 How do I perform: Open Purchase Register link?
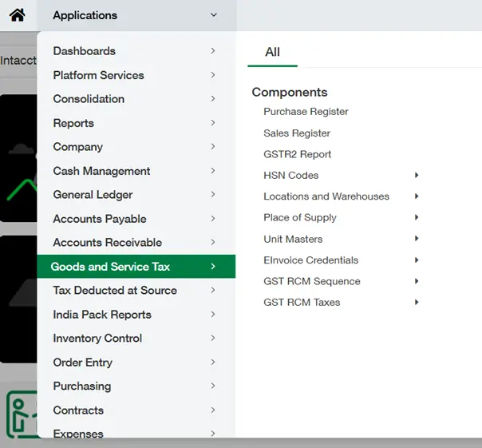[x=306, y=111]
